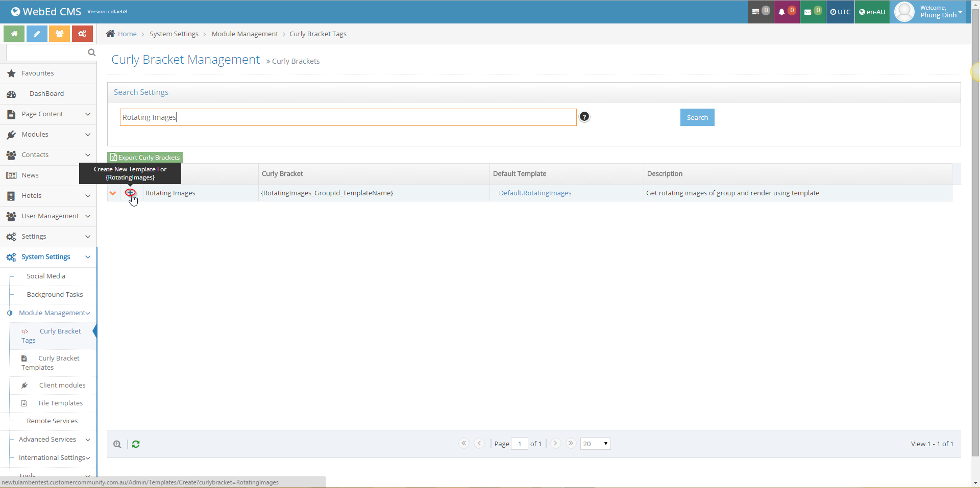Click the help question mark icon
Viewport: 980px width, 488px height.
584,117
